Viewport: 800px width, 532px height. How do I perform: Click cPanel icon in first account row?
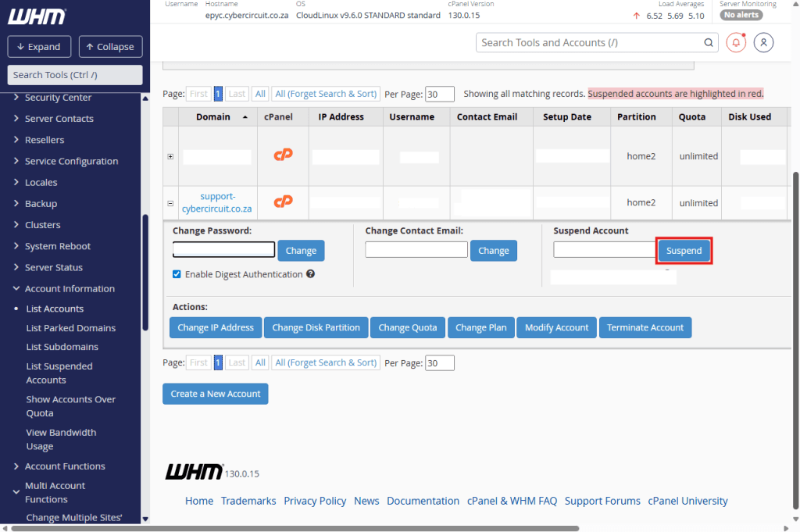pos(283,155)
